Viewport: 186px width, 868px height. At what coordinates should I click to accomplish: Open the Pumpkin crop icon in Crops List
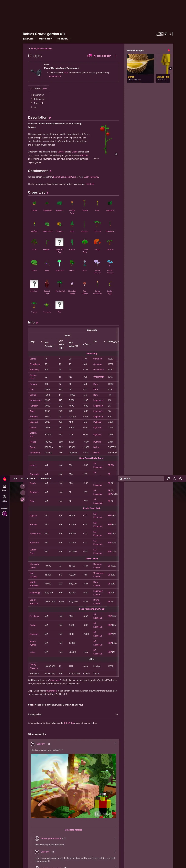tap(59, 224)
